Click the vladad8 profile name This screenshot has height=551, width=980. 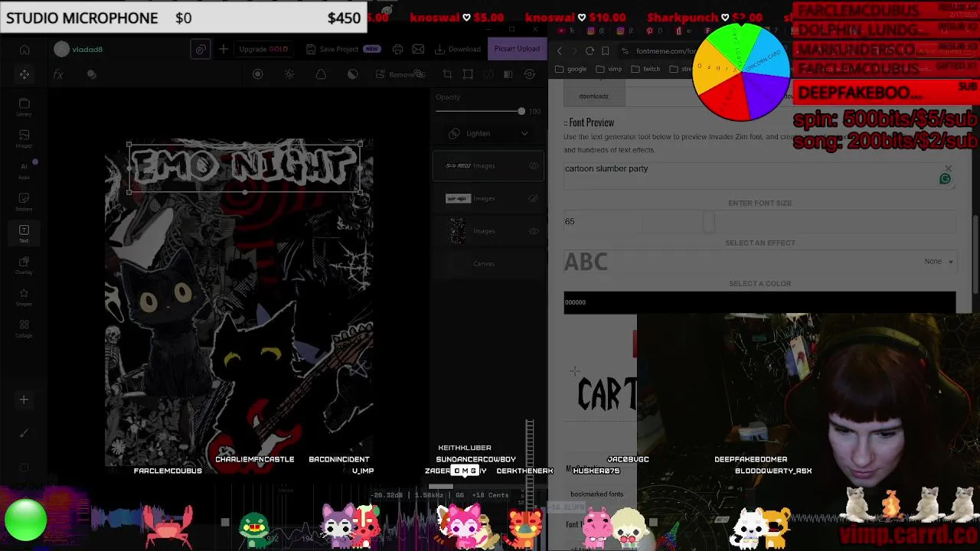[87, 49]
